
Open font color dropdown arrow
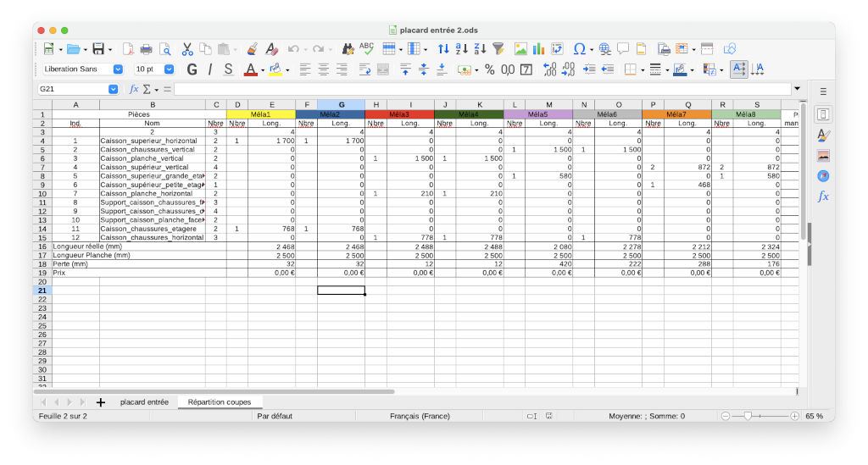(x=263, y=70)
